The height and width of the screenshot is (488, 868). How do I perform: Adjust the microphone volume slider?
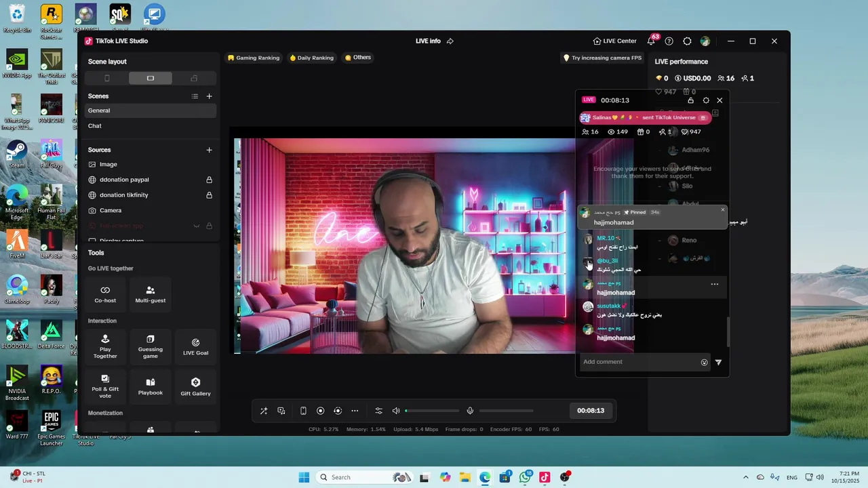click(x=507, y=411)
